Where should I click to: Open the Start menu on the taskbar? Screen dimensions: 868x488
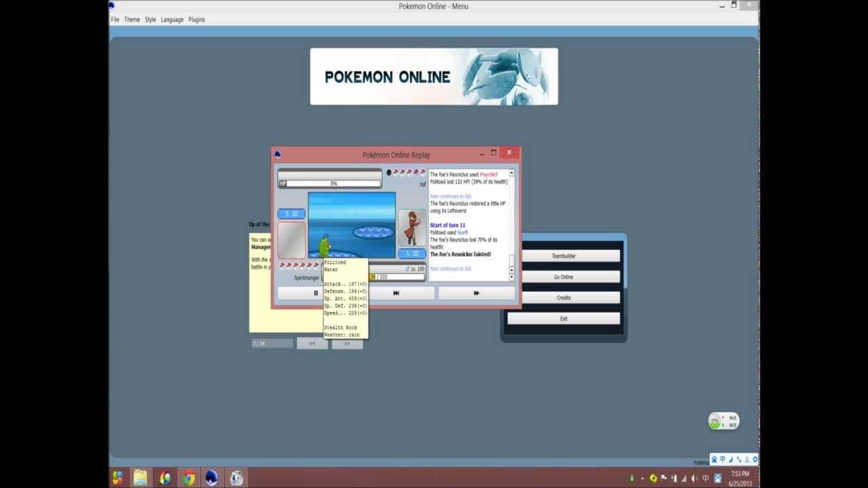(x=118, y=478)
